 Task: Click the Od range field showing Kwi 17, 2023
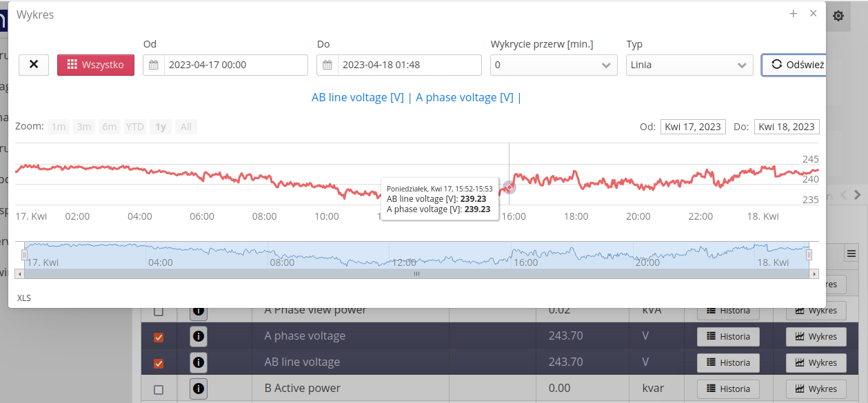tap(693, 127)
